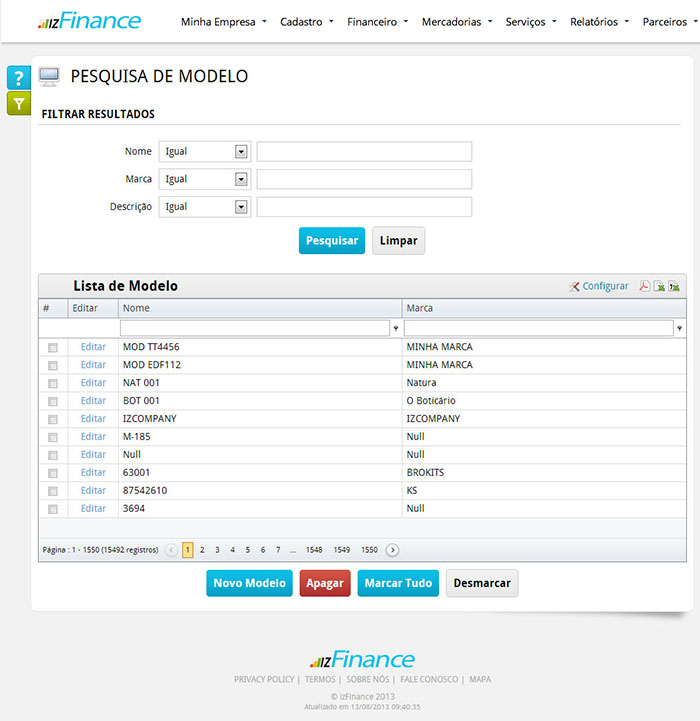Open the Descrição comparison dropdown
Image resolution: width=700 pixels, height=721 pixels.
point(205,207)
